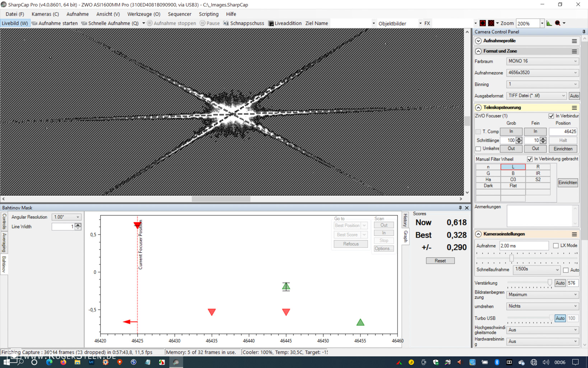Open the Zoom 200% dropdown
The width and height of the screenshot is (588, 368).
(x=542, y=23)
